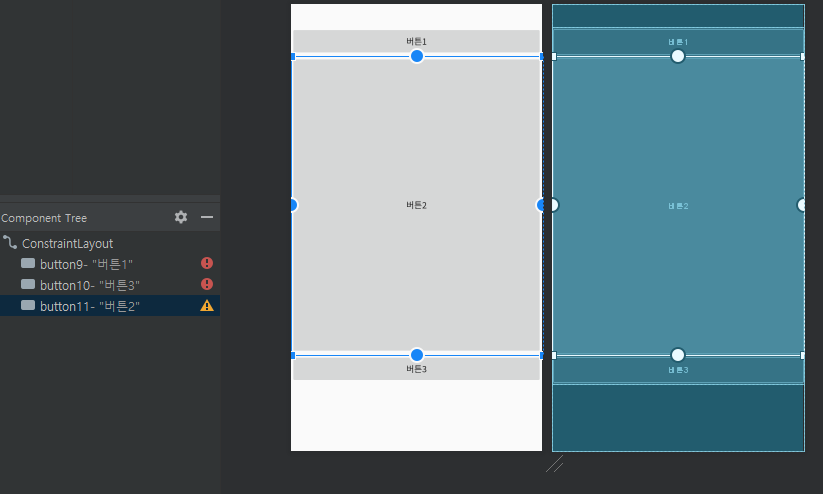Image resolution: width=823 pixels, height=494 pixels.
Task: Open Component Tree settings gear
Action: 181,217
